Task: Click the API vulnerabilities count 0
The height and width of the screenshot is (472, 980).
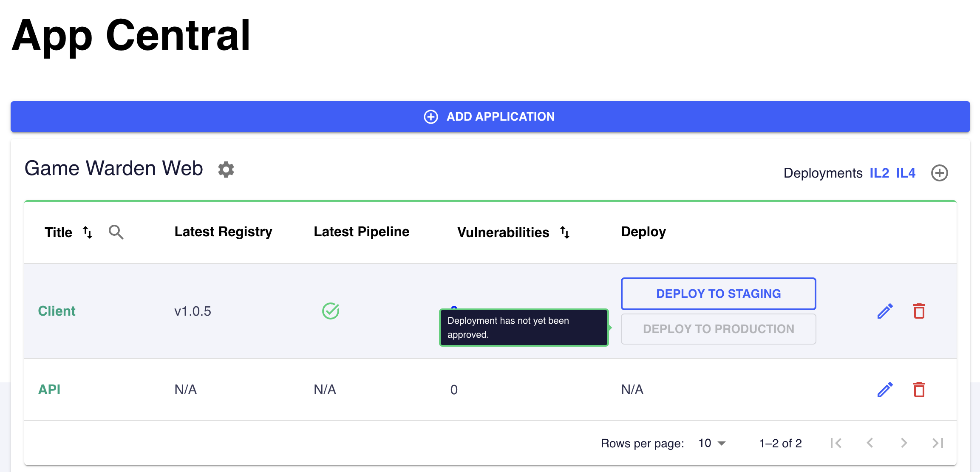Action: pyautogui.click(x=454, y=390)
